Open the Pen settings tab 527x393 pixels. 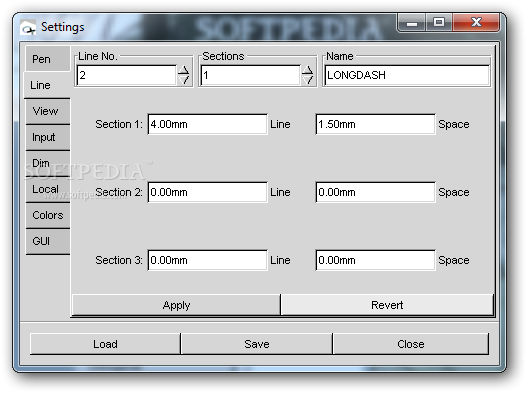[x=48, y=59]
